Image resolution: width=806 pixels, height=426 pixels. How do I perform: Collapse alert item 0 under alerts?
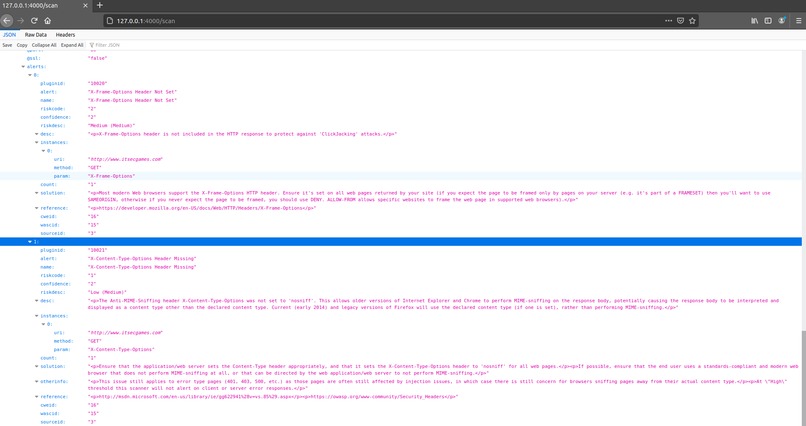coord(30,75)
